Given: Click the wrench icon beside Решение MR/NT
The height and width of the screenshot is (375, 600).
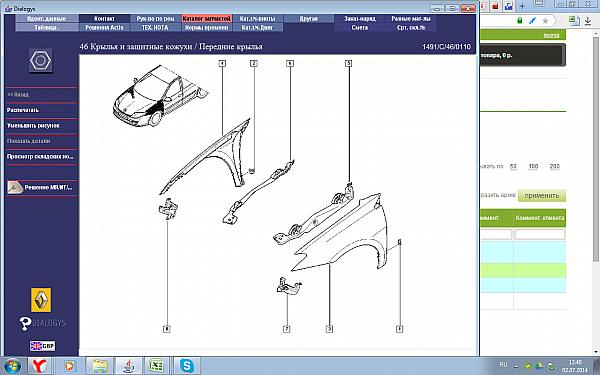Looking at the screenshot, I should pyautogui.click(x=15, y=188).
